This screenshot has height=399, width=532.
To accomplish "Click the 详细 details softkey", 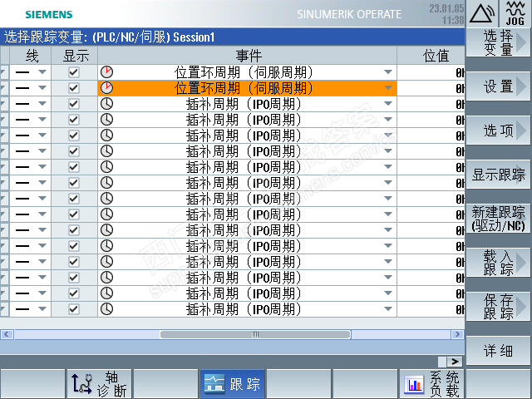I will pos(498,351).
